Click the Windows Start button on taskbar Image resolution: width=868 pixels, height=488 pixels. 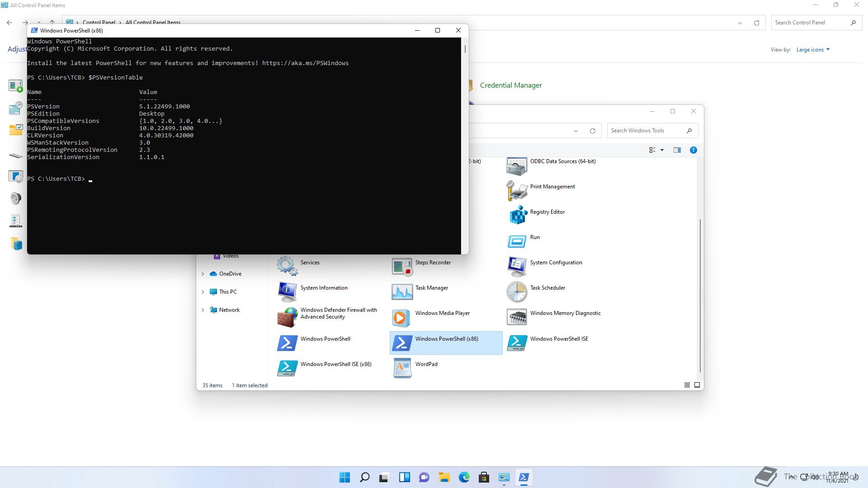click(344, 477)
